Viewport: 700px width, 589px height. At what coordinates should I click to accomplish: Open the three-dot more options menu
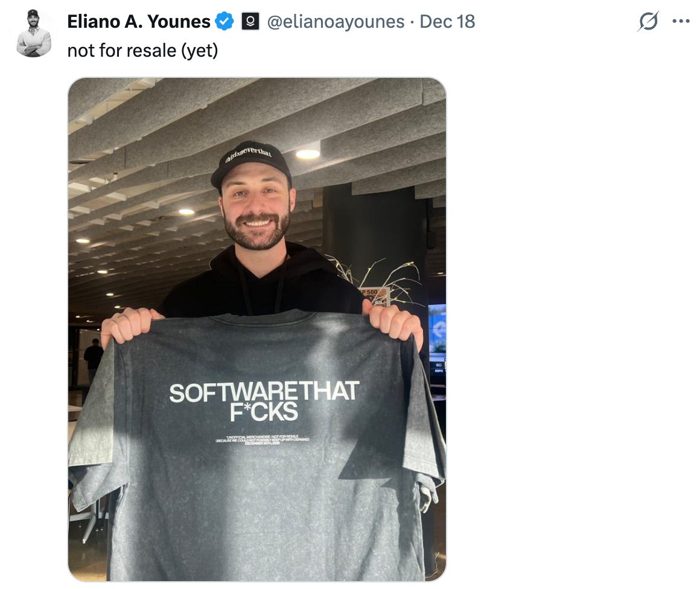point(681,21)
